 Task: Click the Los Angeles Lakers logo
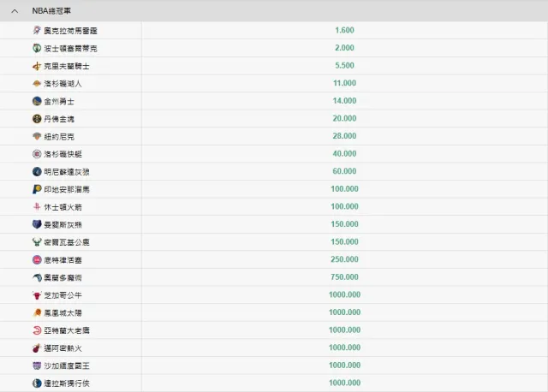click(x=37, y=83)
